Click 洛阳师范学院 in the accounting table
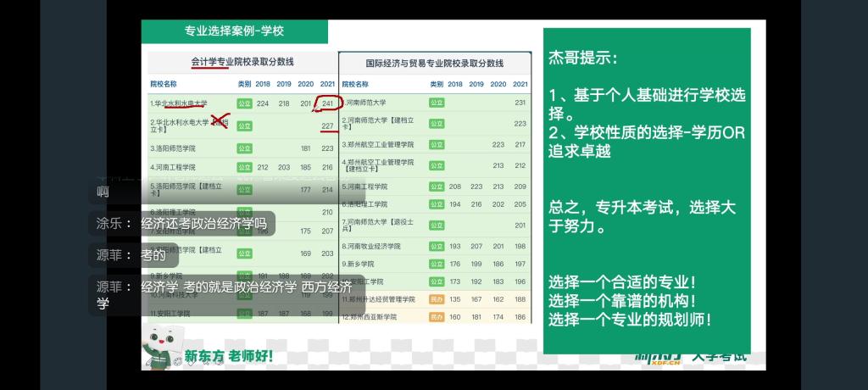 click(177, 148)
